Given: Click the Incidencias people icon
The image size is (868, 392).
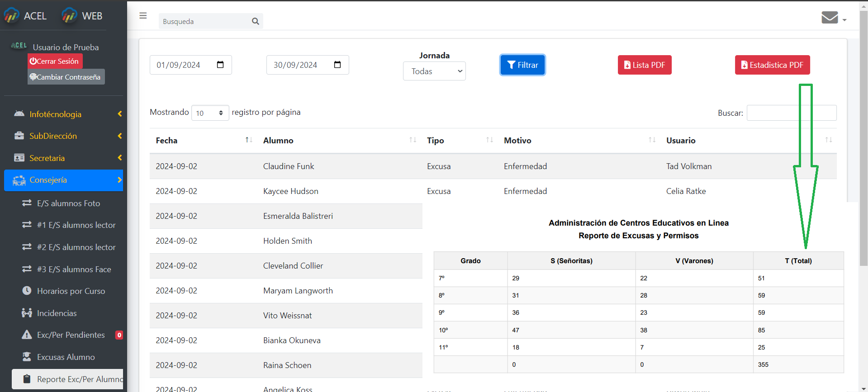Looking at the screenshot, I should [27, 313].
